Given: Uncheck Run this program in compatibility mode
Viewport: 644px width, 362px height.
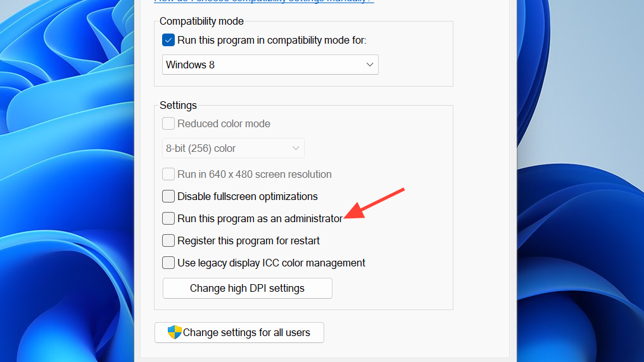Looking at the screenshot, I should (x=168, y=41).
